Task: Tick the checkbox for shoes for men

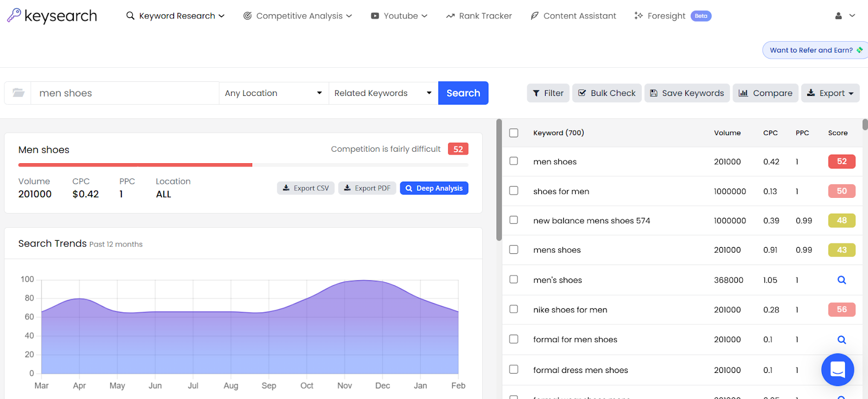Action: click(x=514, y=191)
